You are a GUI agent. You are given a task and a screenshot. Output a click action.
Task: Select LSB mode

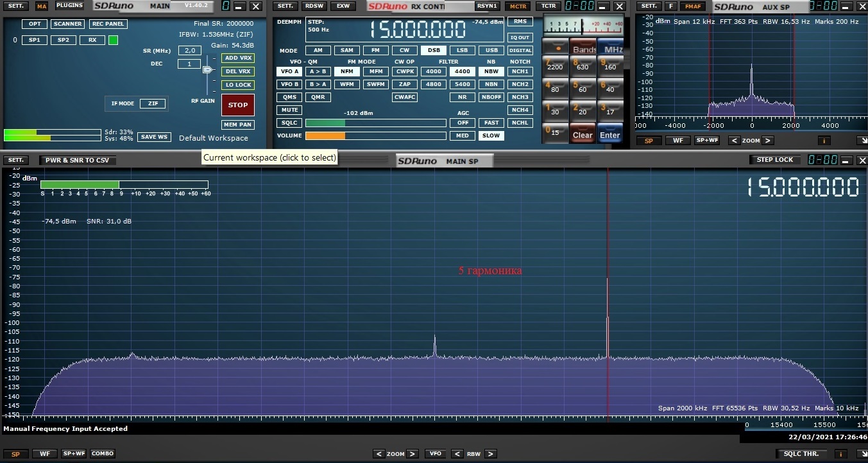(x=463, y=50)
